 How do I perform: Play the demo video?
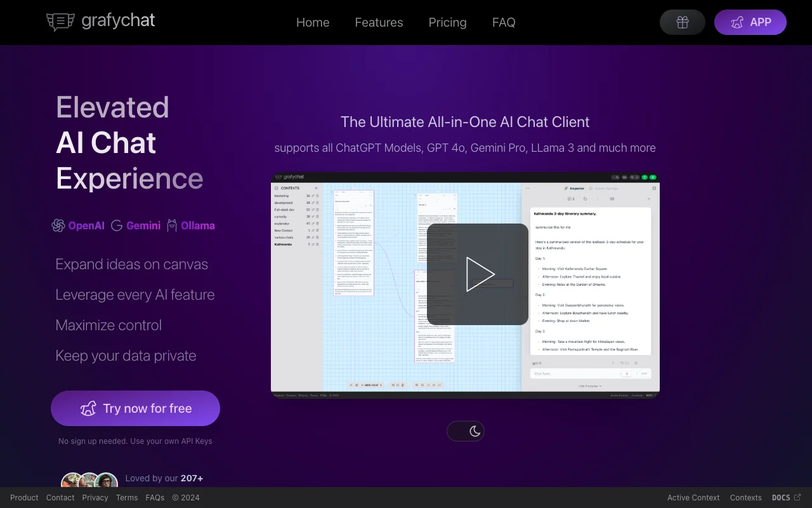[478, 274]
